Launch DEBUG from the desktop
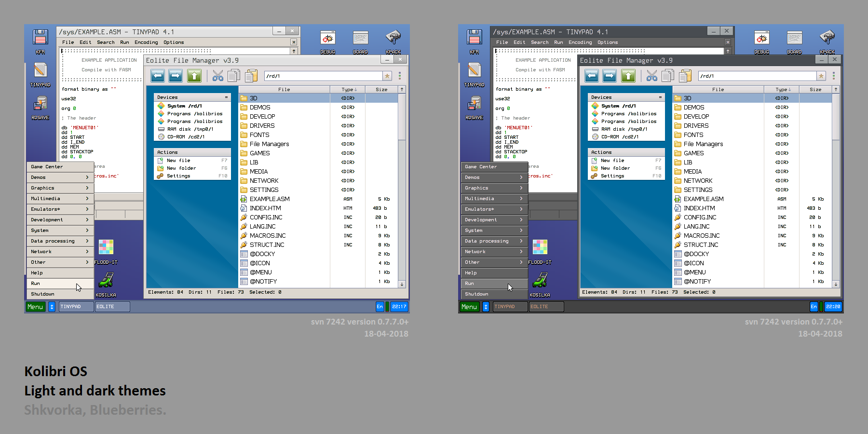868x434 pixels. pyautogui.click(x=327, y=39)
